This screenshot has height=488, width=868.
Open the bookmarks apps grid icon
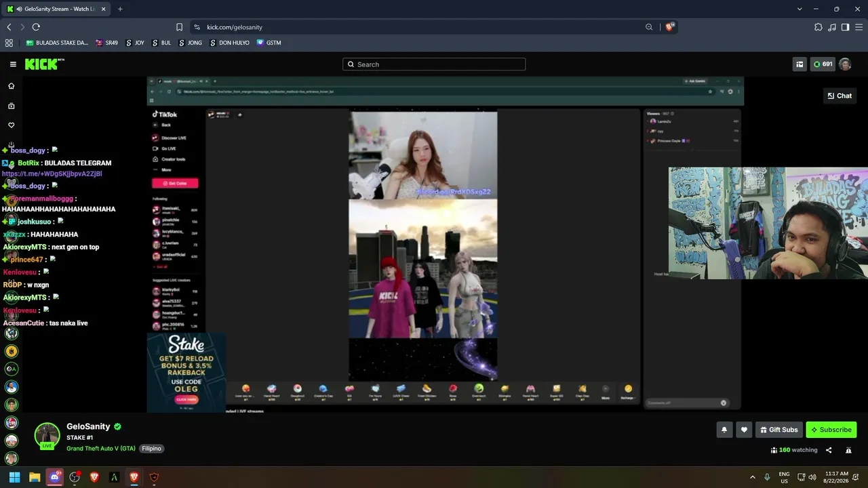pyautogui.click(x=9, y=43)
